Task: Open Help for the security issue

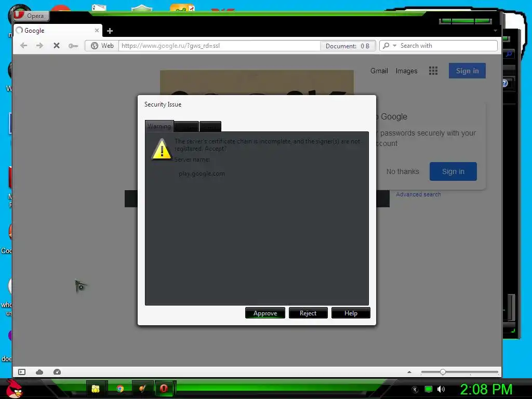Action: tap(351, 313)
